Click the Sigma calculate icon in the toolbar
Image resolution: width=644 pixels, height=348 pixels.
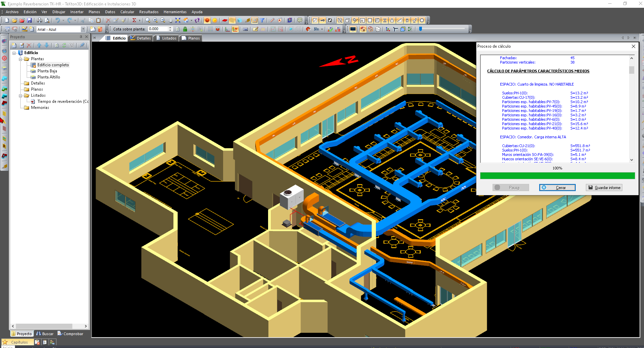[134, 20]
